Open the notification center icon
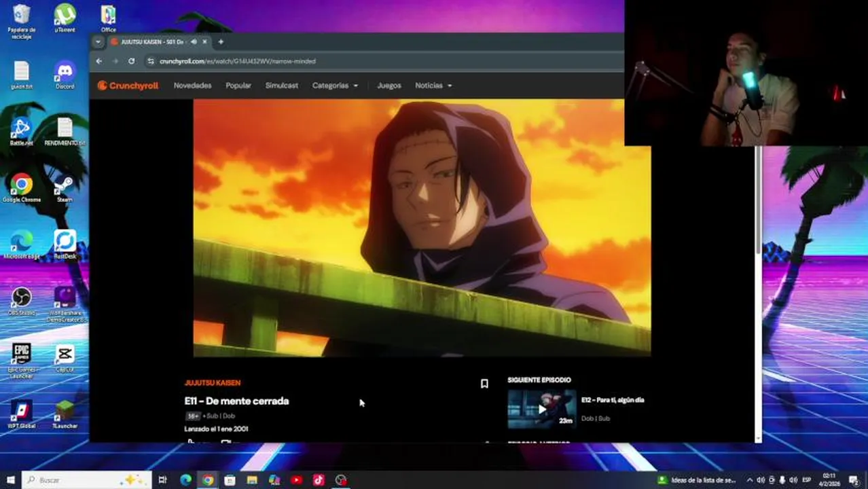 click(x=855, y=480)
